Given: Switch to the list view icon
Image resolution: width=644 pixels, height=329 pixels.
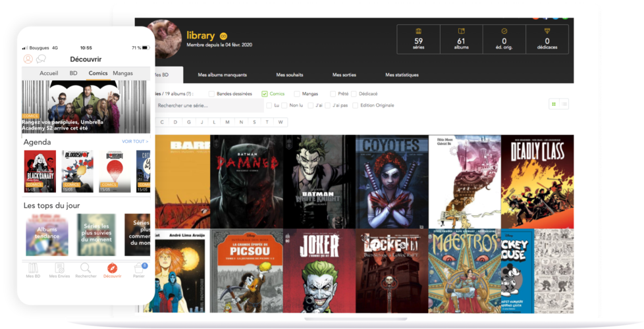Looking at the screenshot, I should [564, 104].
